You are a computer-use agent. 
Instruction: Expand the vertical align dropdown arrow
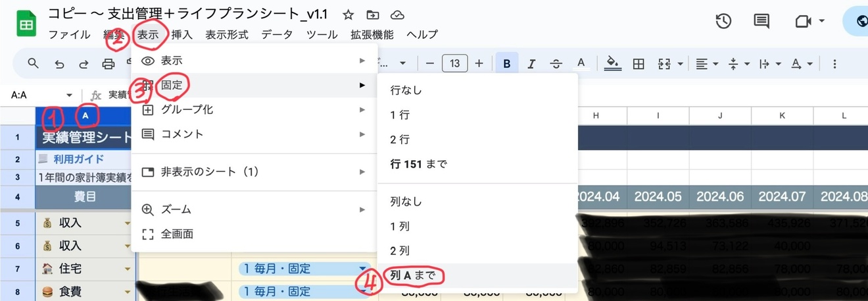(747, 64)
